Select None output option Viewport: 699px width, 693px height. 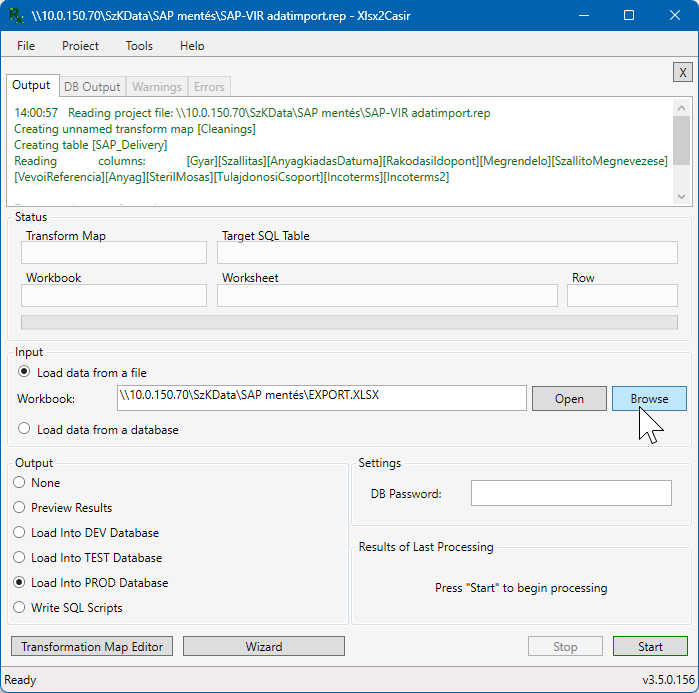point(37,483)
